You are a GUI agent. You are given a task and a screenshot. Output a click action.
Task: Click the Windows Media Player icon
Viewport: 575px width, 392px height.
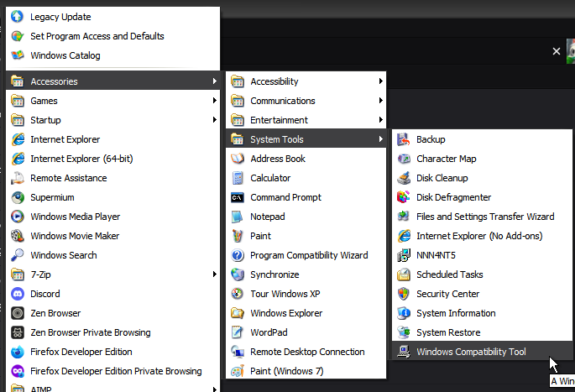pyautogui.click(x=18, y=217)
